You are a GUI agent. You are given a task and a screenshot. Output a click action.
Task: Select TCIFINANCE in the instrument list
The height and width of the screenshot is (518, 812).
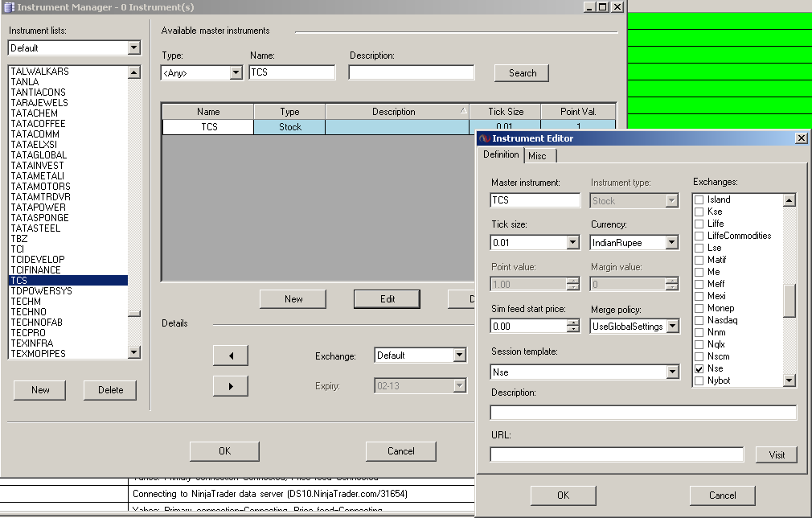pos(68,270)
